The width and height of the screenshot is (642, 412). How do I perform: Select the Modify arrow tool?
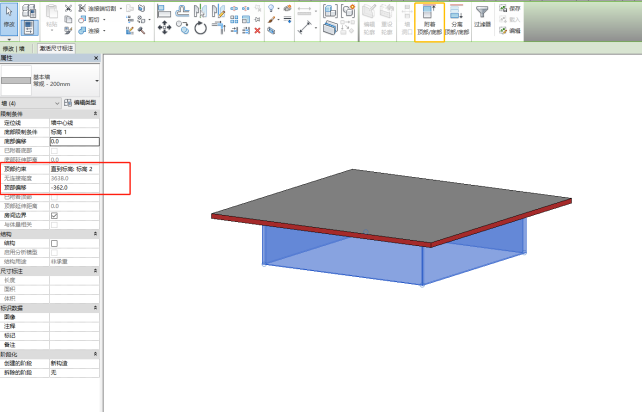click(x=9, y=20)
